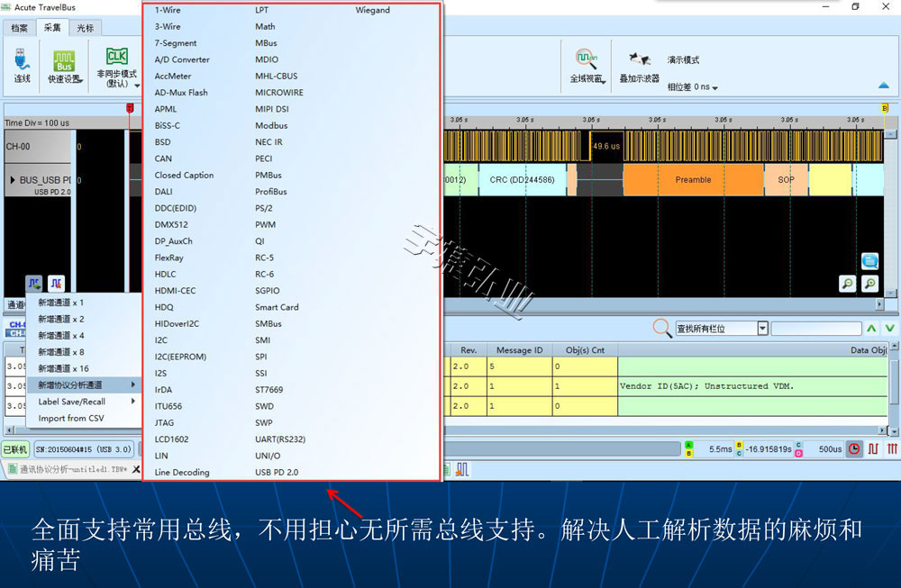The height and width of the screenshot is (588, 901).
Task: Expand the 新增协议分析通道 submenu
Action: coord(85,384)
